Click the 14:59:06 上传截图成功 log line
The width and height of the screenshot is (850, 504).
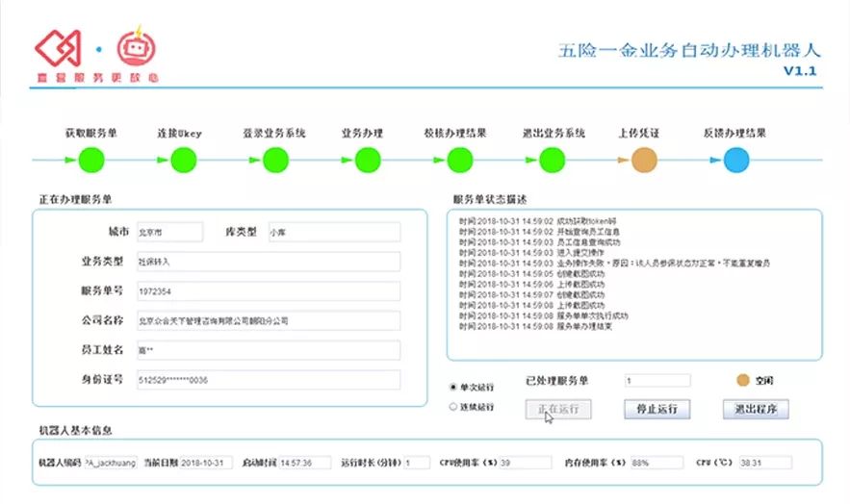coord(531,284)
